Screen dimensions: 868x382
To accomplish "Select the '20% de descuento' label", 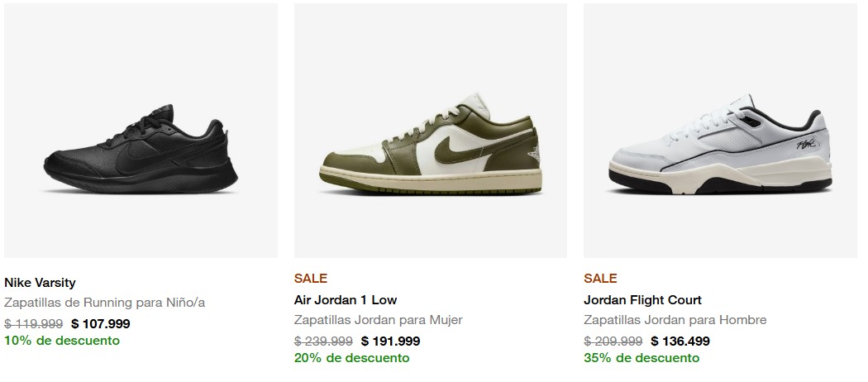I will (351, 358).
